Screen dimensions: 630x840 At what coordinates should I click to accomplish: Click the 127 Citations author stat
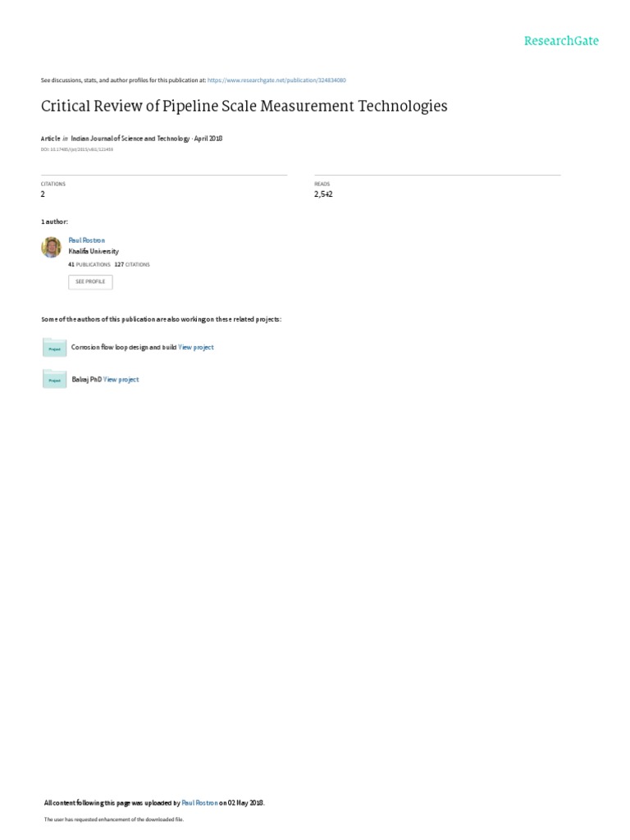pos(132,265)
